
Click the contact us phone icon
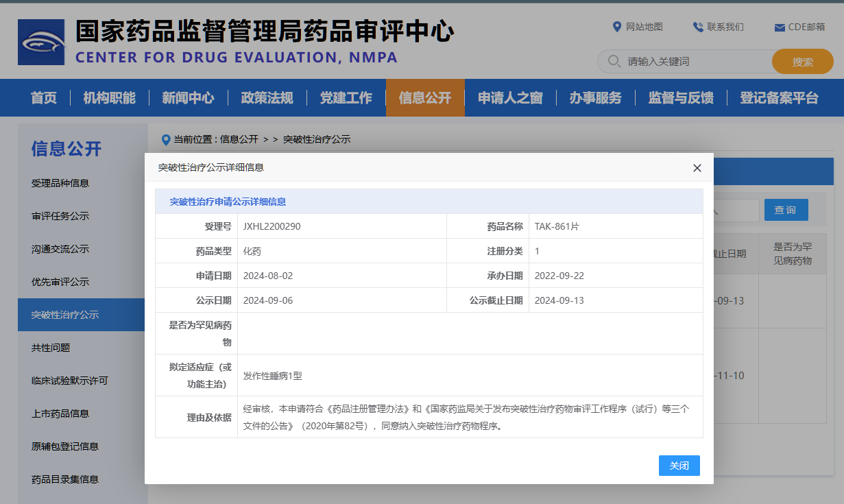point(698,27)
